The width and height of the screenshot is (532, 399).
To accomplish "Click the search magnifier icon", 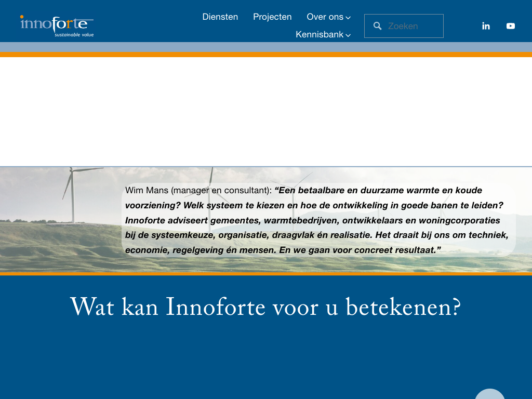I will 377,26.
